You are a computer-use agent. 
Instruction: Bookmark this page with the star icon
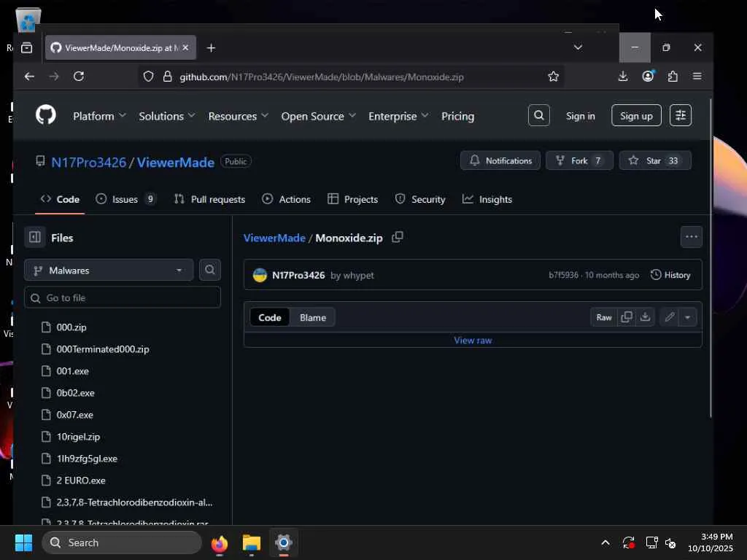click(x=553, y=77)
